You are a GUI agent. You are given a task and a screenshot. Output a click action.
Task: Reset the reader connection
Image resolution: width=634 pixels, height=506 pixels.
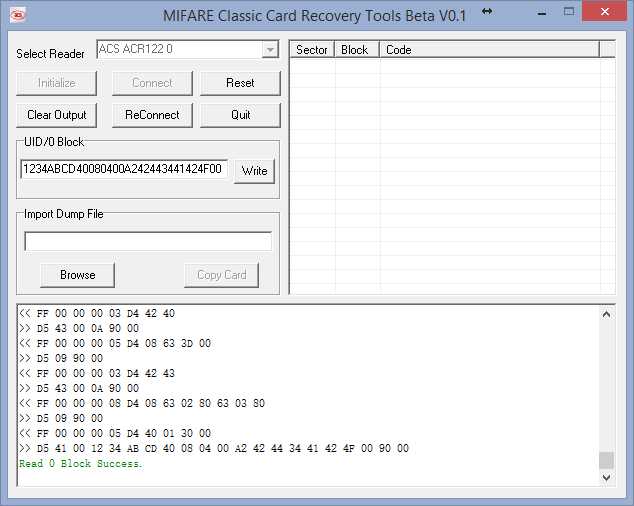pos(240,83)
